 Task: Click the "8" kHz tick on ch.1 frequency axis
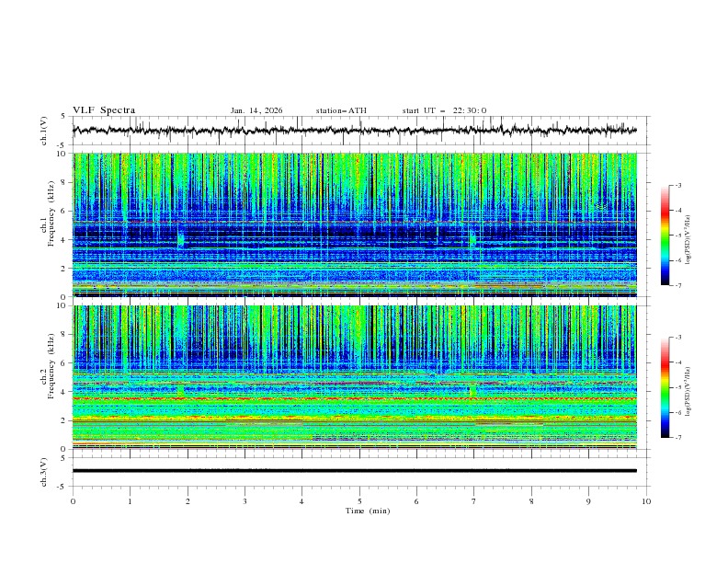[x=64, y=182]
